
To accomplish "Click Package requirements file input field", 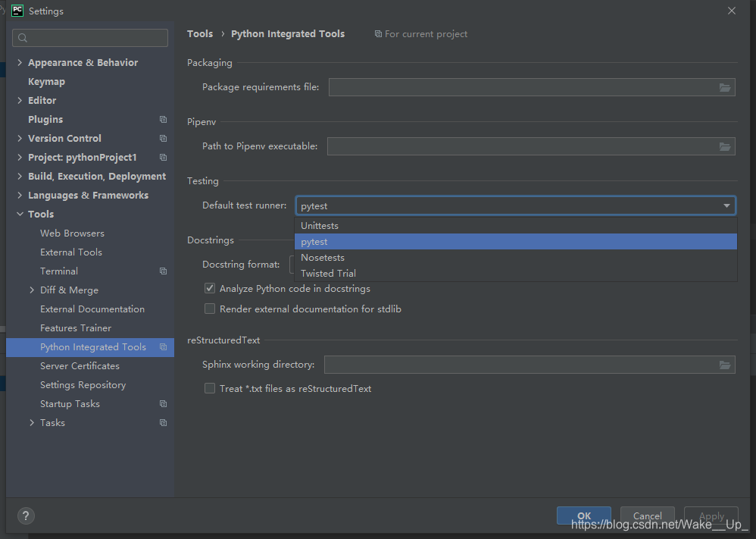I will click(532, 87).
